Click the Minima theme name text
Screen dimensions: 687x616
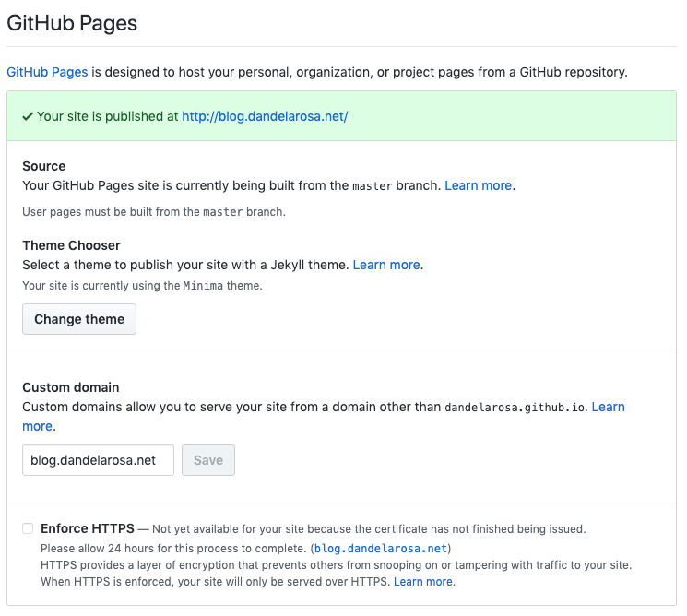(x=203, y=286)
